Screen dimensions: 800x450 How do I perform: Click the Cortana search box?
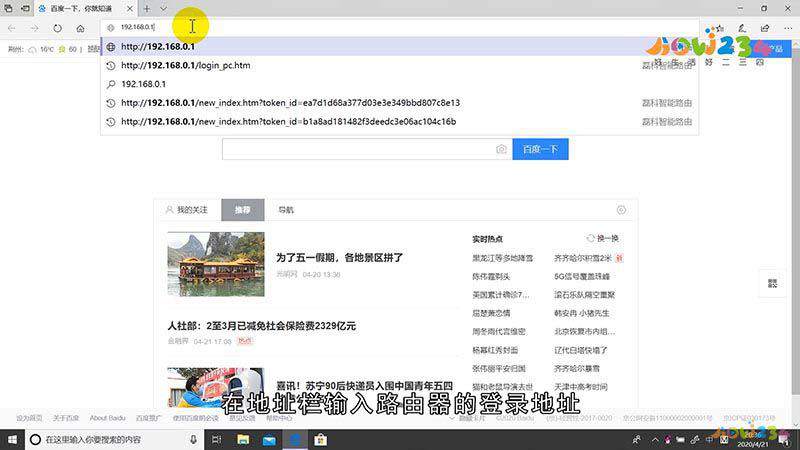114,439
